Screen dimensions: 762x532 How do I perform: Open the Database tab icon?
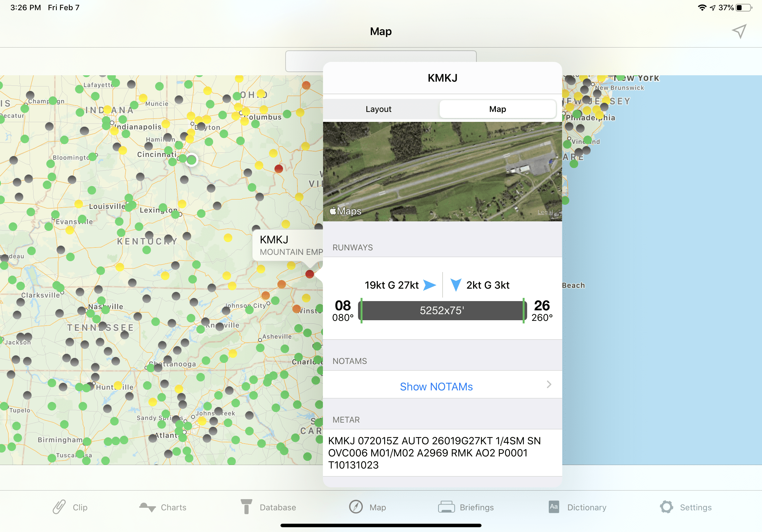[246, 507]
